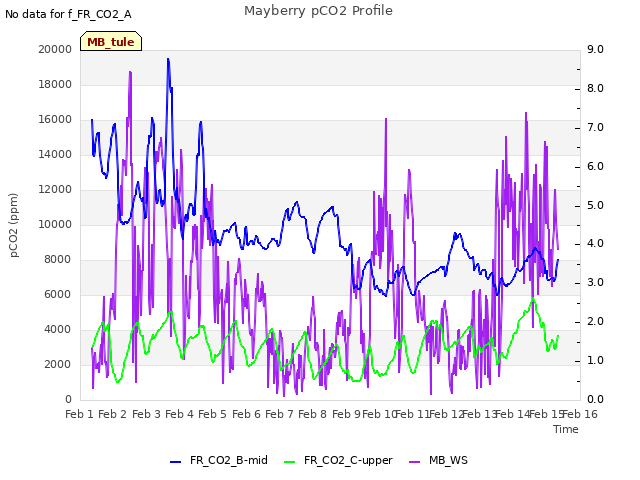Image resolution: width=640 pixels, height=480 pixels.
Task: Click the Feb 6 x-axis tick label
Action: tap(246, 414)
